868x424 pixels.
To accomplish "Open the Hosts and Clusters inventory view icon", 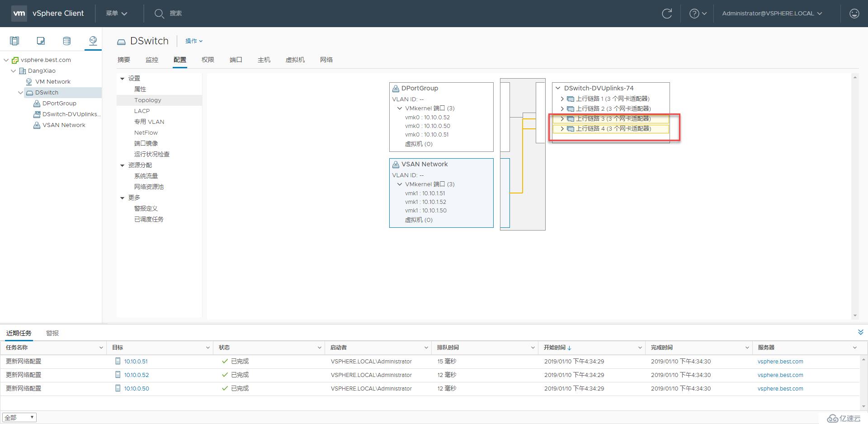I will pyautogui.click(x=14, y=41).
